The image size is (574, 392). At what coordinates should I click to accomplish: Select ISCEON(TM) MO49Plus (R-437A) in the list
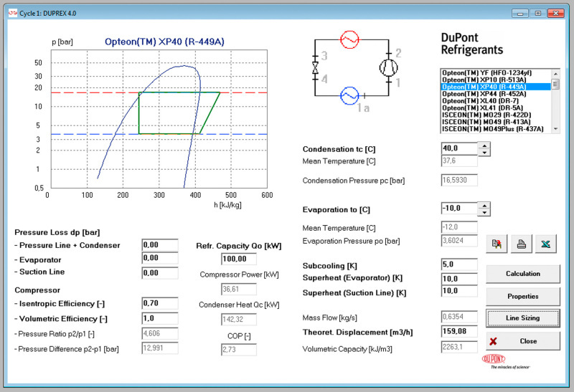[x=496, y=129]
